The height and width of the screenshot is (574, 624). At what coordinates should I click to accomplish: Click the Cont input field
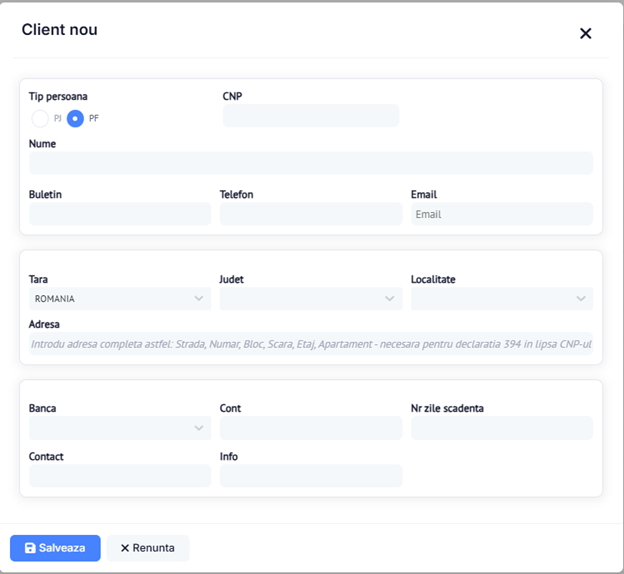(x=310, y=428)
